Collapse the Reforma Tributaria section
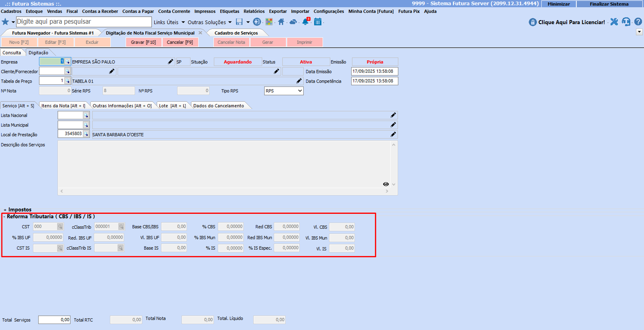Viewport: 644px width, 330px height. coord(4,217)
